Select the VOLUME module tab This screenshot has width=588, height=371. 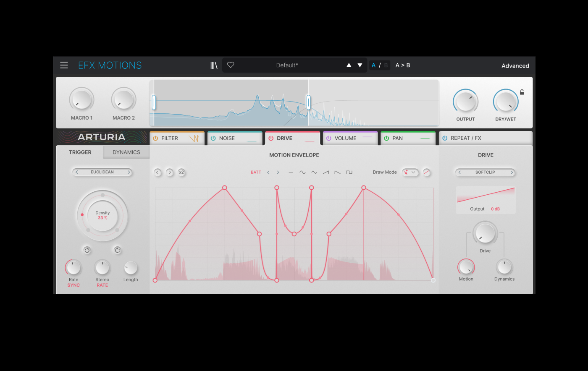click(350, 138)
